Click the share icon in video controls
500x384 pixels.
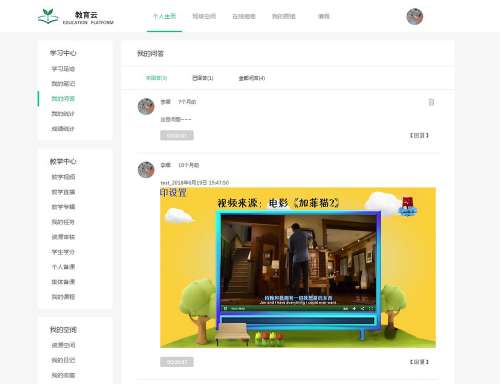point(362,308)
